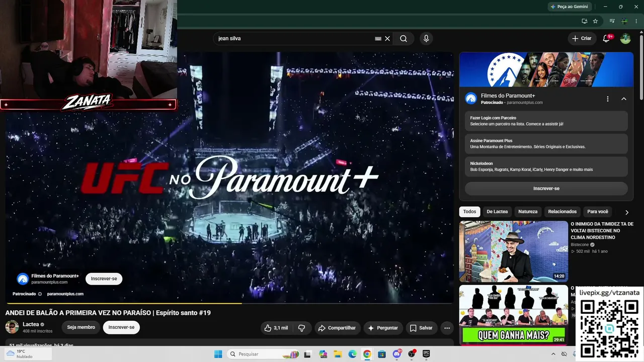Click the Perguntar button
Image resolution: width=644 pixels, height=362 pixels.
coord(383,328)
